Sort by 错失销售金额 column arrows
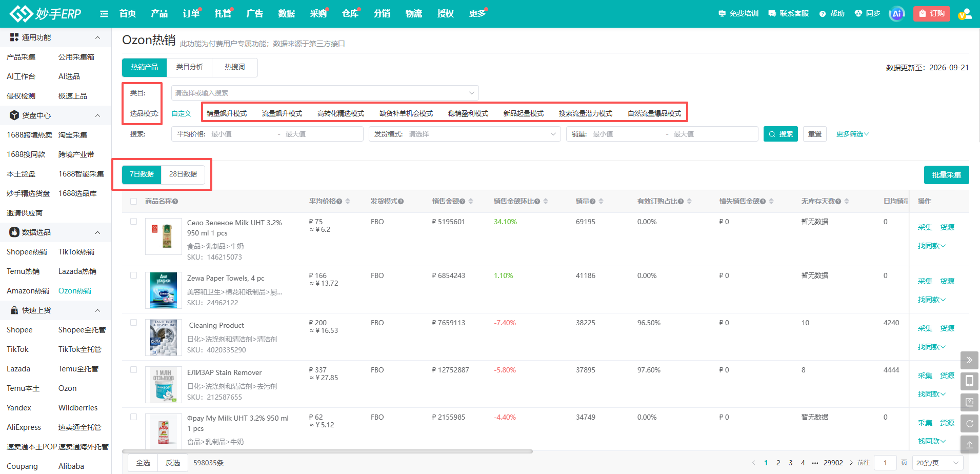980x474 pixels. pyautogui.click(x=771, y=202)
